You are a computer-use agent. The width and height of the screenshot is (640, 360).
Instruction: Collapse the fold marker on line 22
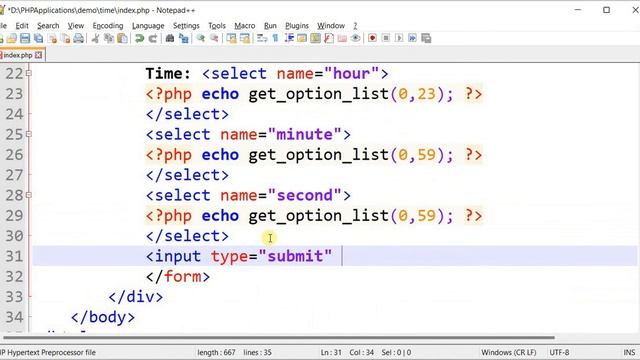(29, 73)
